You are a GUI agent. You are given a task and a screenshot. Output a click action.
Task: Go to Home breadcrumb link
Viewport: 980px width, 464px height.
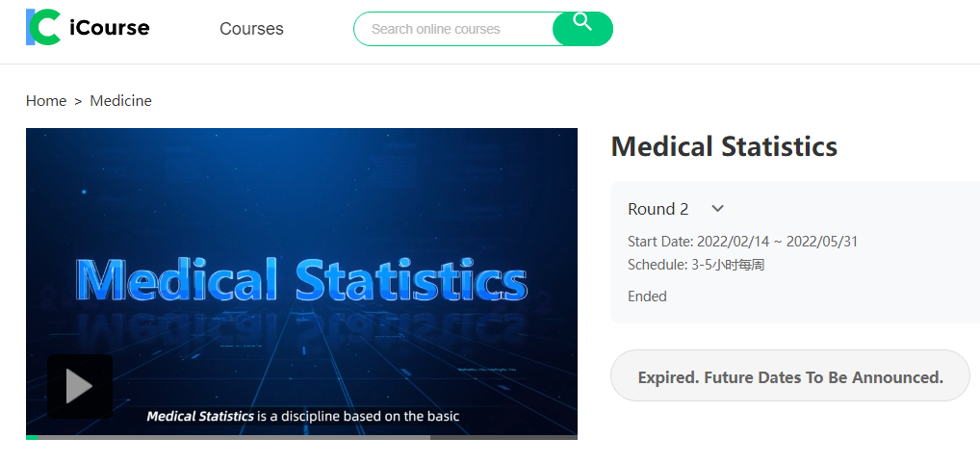tap(46, 101)
